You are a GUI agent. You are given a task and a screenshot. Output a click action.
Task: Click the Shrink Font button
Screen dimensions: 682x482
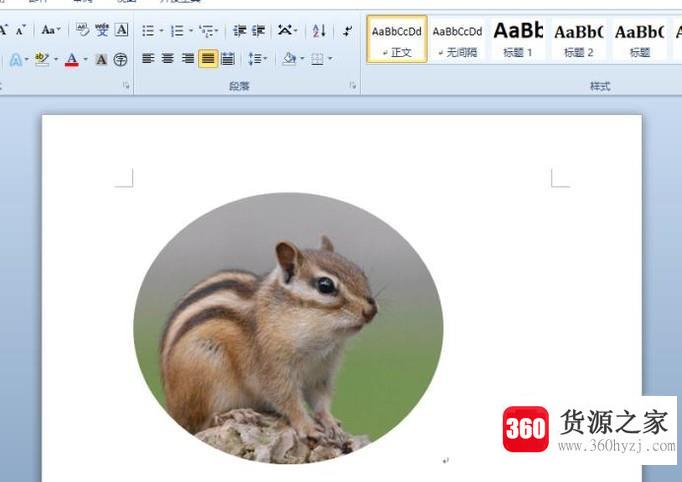click(x=20, y=30)
